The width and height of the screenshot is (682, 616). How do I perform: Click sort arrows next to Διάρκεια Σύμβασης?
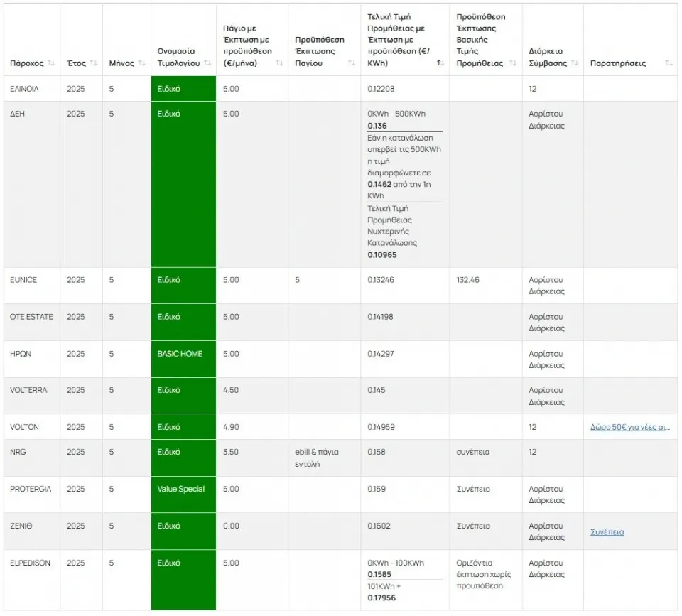pos(575,63)
